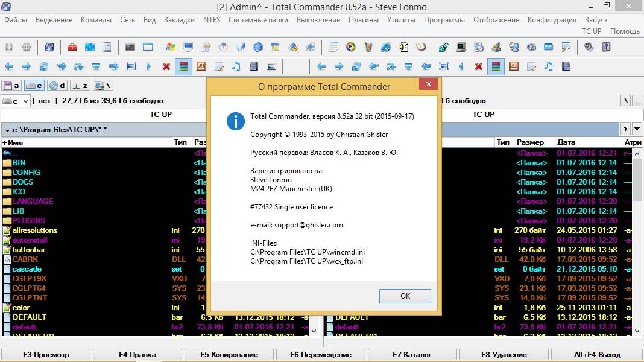Click OK in the About dialog
644x362 pixels.
click(405, 296)
